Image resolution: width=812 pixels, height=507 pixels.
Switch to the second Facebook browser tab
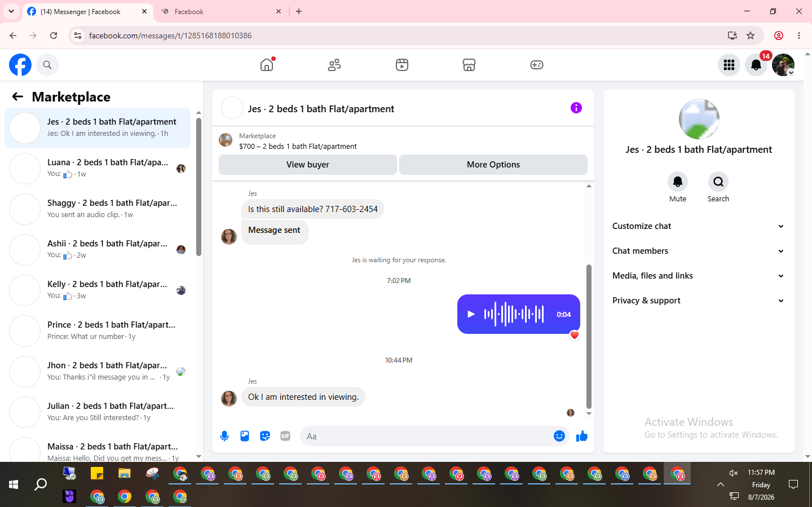(x=221, y=11)
